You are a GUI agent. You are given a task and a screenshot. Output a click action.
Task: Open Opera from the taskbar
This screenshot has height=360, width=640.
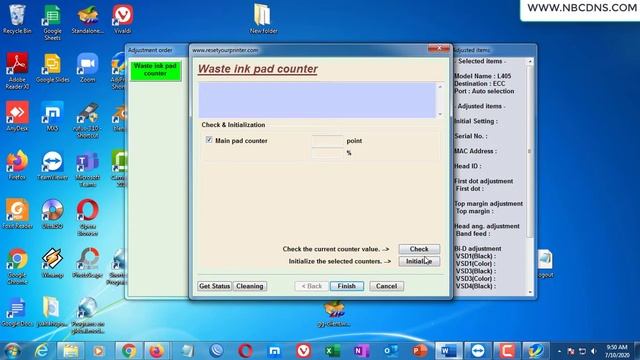click(x=245, y=351)
